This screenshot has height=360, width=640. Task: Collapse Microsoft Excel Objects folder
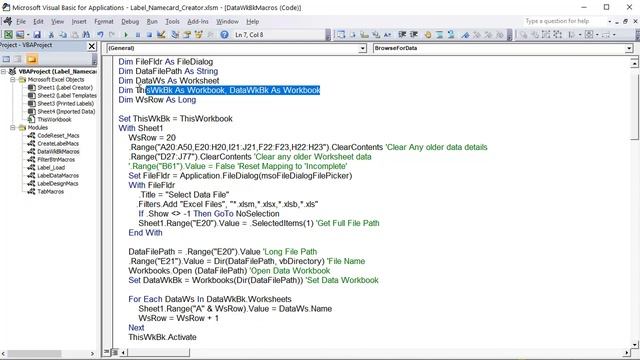tap(13, 80)
